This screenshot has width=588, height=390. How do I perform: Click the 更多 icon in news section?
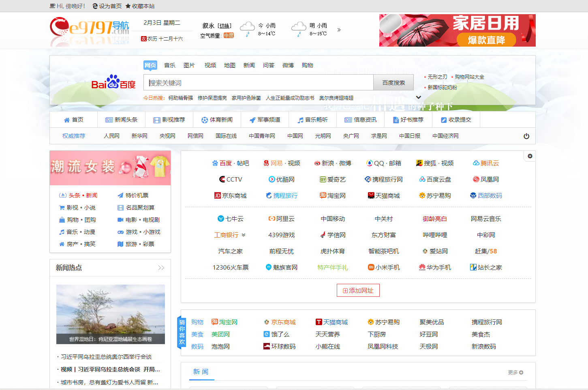pyautogui.click(x=515, y=373)
